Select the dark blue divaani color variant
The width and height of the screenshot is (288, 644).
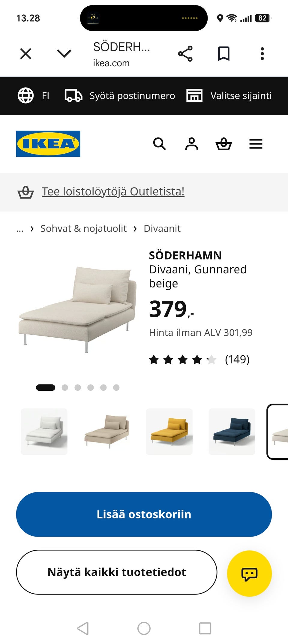[x=232, y=432]
